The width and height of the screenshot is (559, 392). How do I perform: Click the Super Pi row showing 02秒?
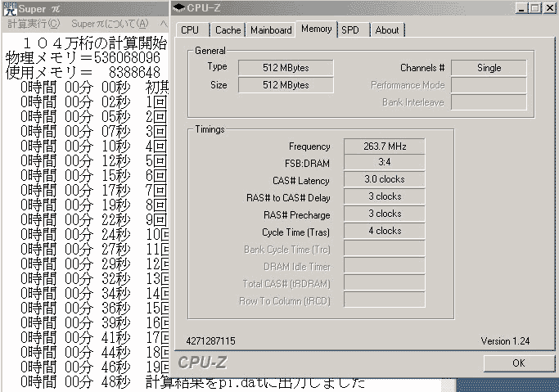(93, 102)
